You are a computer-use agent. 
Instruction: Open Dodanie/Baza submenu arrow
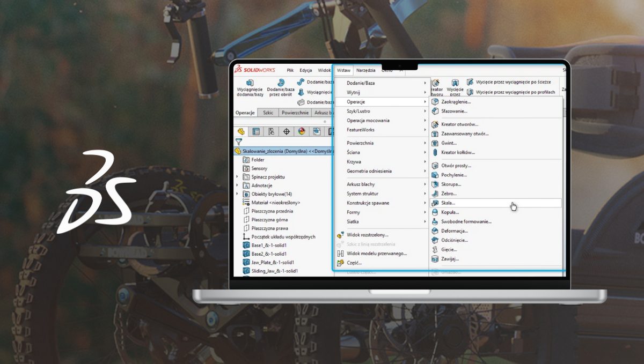coord(425,83)
